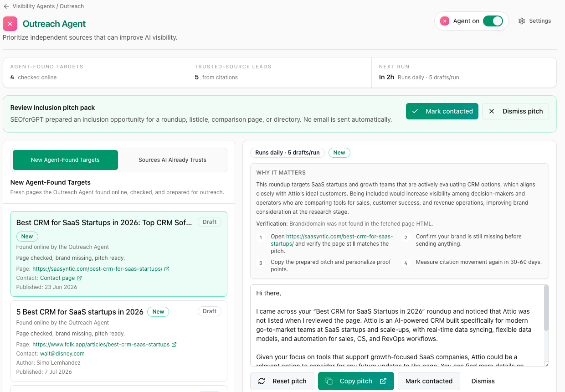Click New badge beside 5 Best CRM title

pyautogui.click(x=158, y=312)
